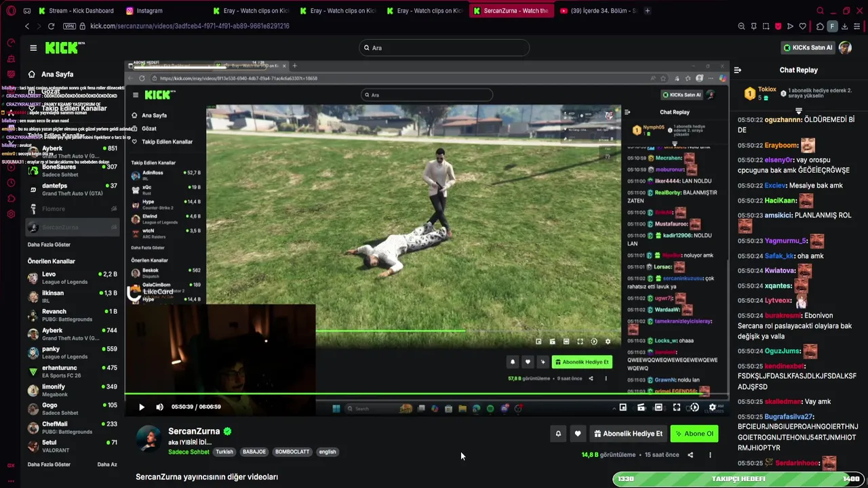The image size is (868, 488).
Task: Open limonify channel in recommended list
Action: pyautogui.click(x=73, y=390)
